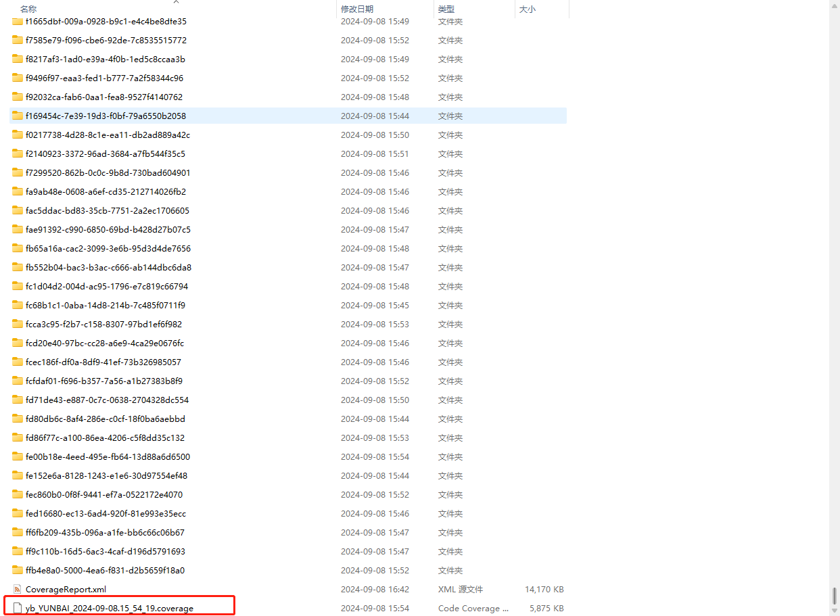Click folder icon for f169454c-7e39-19d3-f0bf-79a6550b2058
The width and height of the screenshot is (840, 616).
pos(18,116)
